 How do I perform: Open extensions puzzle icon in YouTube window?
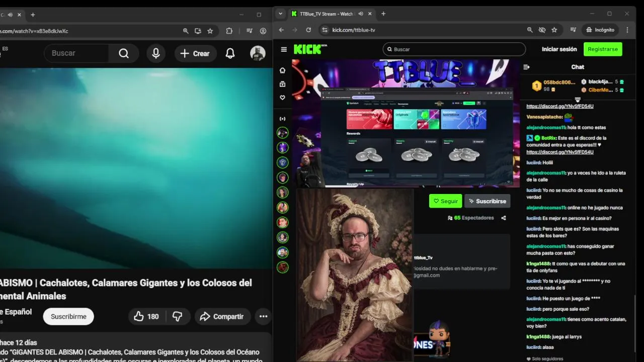point(229,31)
